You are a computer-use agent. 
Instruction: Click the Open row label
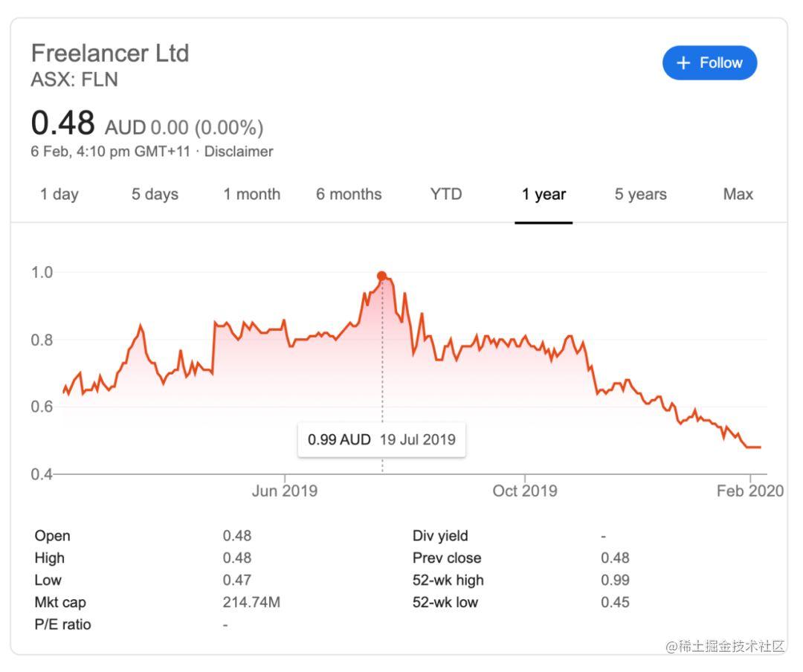52,536
